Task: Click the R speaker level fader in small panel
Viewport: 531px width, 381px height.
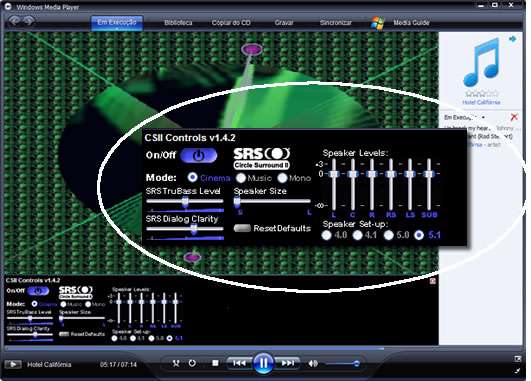Action: pos(142,308)
